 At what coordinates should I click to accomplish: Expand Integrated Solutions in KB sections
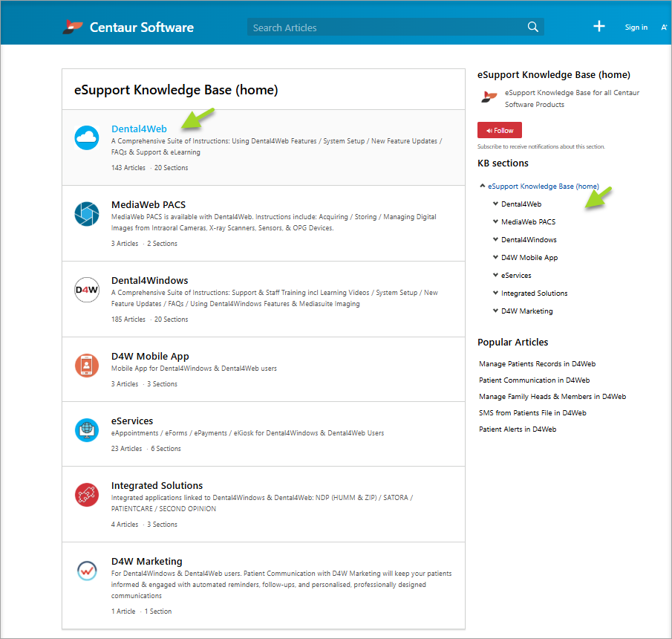[x=495, y=293]
